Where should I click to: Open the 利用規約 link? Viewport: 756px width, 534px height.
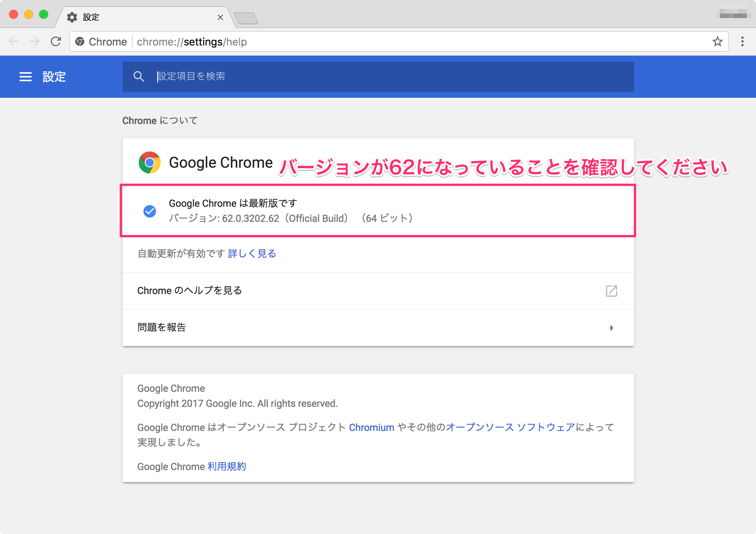pos(227,467)
